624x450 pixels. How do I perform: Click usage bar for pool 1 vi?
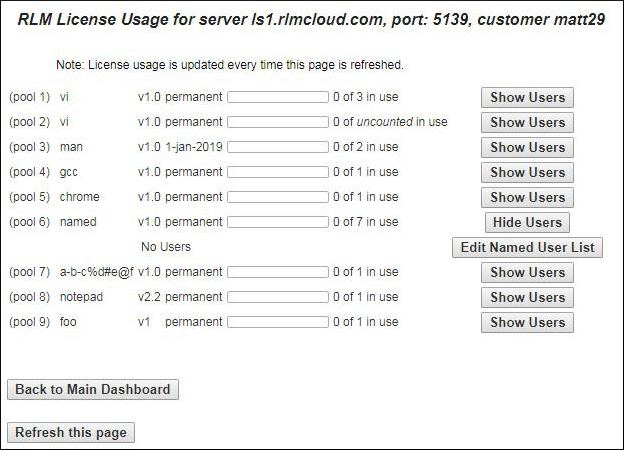278,97
